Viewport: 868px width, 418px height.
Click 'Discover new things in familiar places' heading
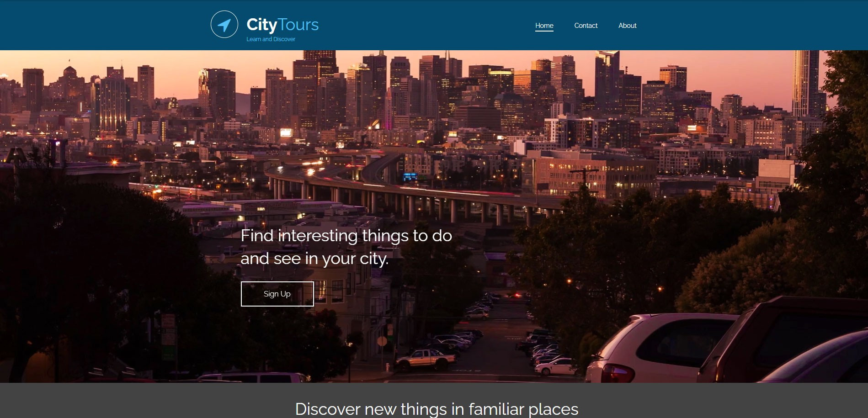click(437, 409)
